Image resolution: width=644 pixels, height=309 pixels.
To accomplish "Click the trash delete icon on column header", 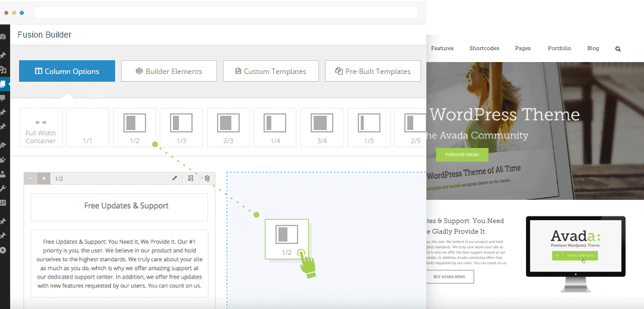I will [x=207, y=178].
